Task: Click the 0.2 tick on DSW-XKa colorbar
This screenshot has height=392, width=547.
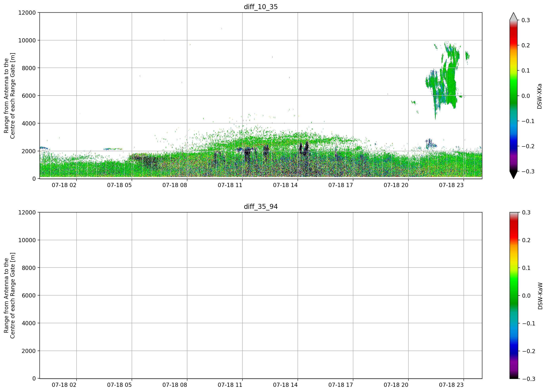Action: coord(526,45)
